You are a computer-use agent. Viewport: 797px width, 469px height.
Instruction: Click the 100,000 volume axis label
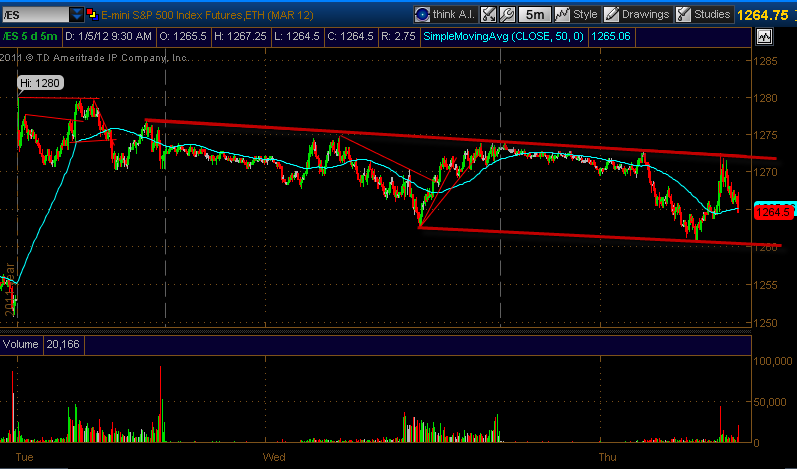point(773,361)
